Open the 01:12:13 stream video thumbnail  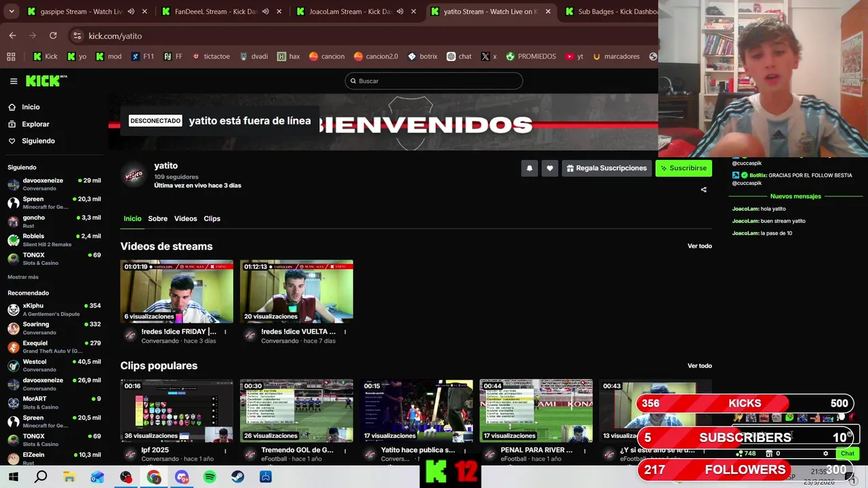(296, 291)
